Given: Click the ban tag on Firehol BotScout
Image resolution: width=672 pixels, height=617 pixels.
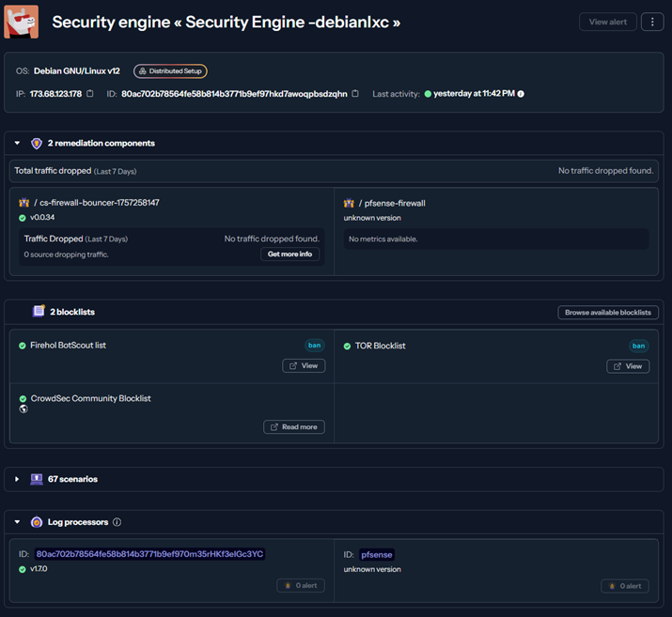Looking at the screenshot, I should coord(314,345).
